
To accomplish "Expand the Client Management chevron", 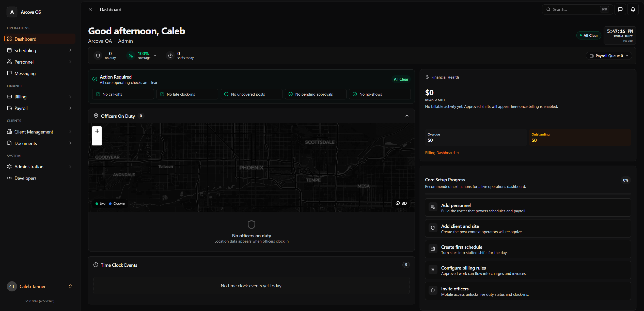I will tap(70, 132).
